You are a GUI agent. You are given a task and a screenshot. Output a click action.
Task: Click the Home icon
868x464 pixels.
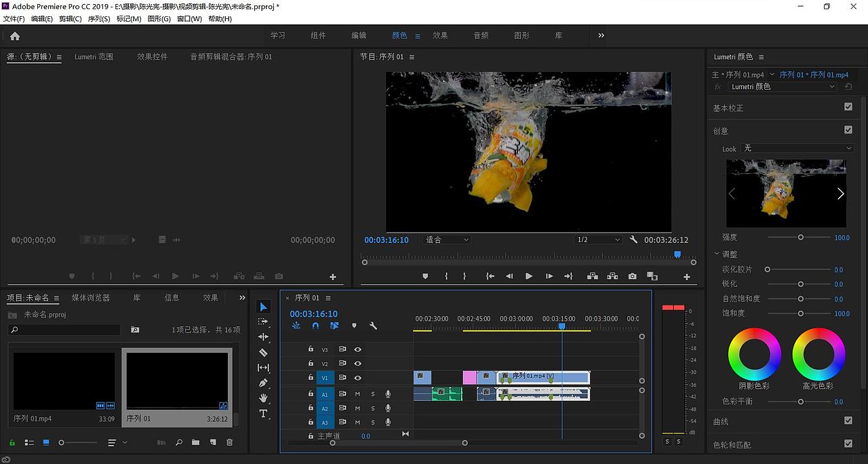15,36
